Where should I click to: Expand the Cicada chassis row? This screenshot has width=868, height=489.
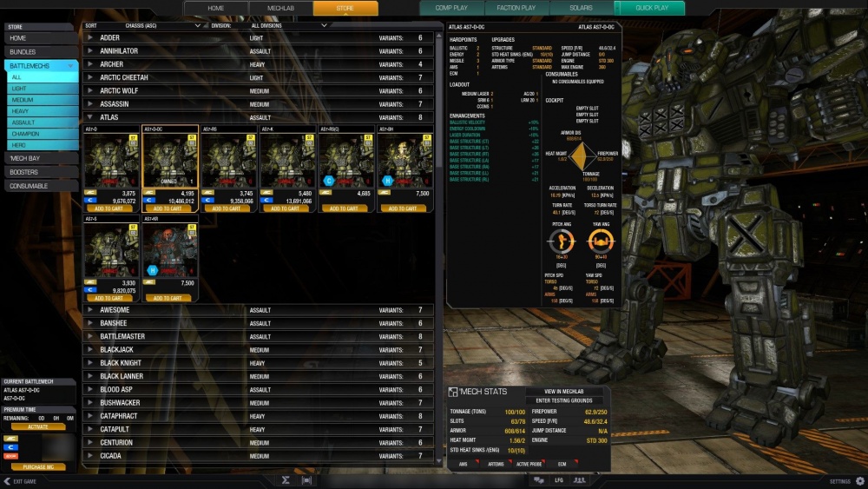[259, 456]
